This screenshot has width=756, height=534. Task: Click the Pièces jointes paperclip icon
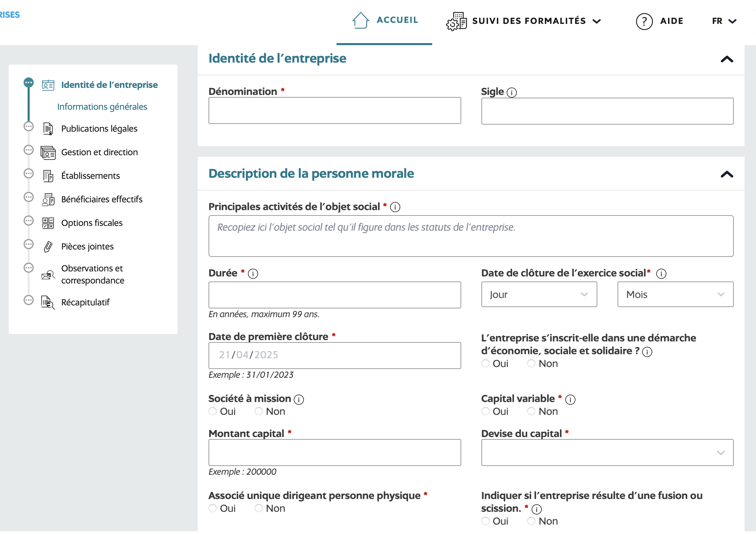coord(48,246)
